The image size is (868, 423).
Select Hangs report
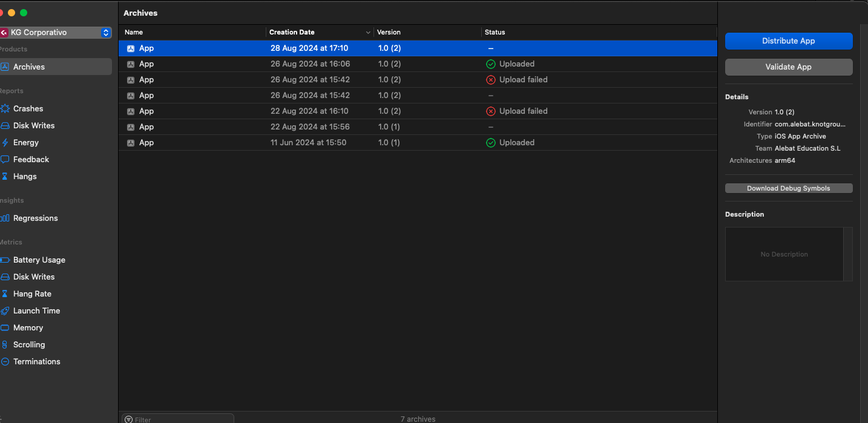coord(25,177)
